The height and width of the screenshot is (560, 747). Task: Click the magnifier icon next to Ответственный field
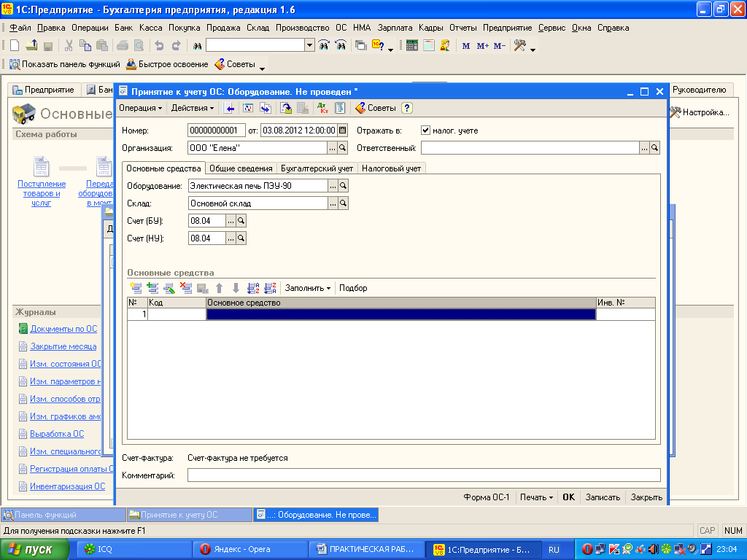(654, 148)
